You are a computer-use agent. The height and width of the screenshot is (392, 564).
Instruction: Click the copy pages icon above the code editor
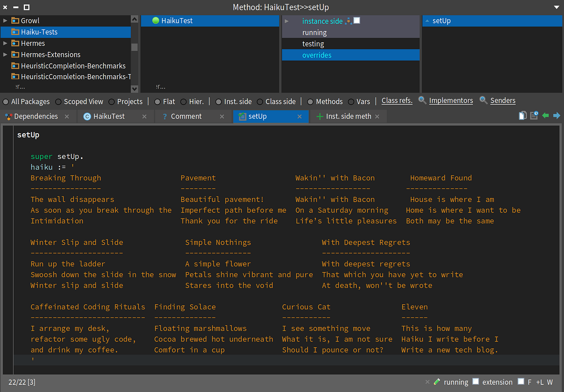click(x=523, y=116)
